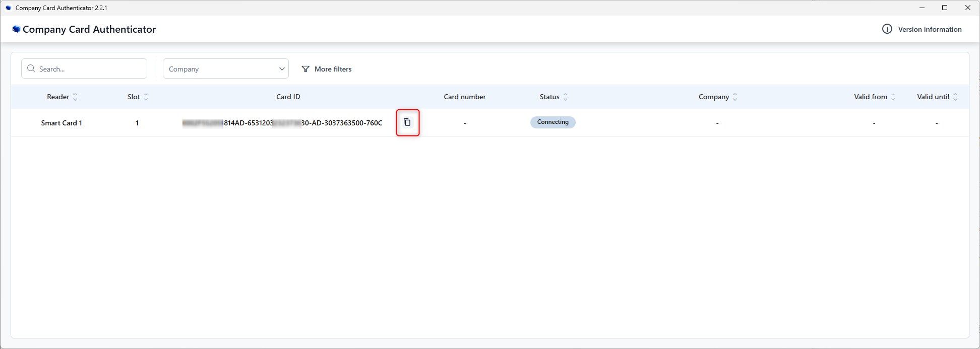
Task: Minimize the Company Card Authenticator window
Action: tap(922, 8)
